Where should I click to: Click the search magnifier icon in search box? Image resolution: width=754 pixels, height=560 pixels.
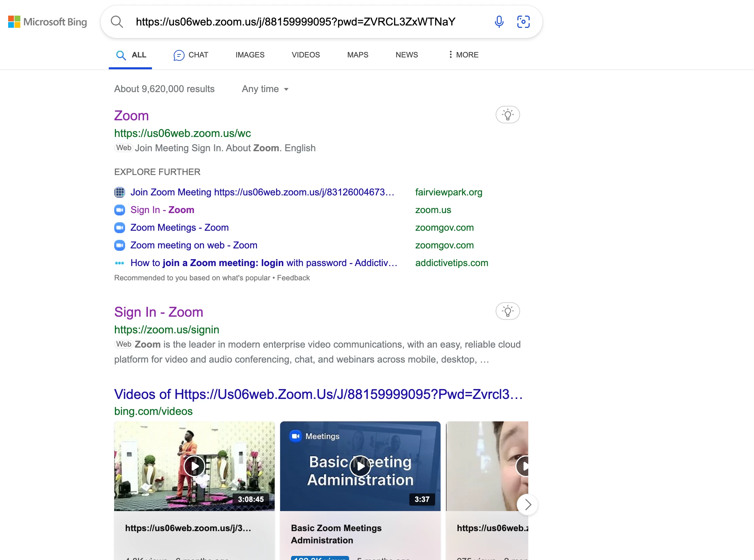coord(117,22)
